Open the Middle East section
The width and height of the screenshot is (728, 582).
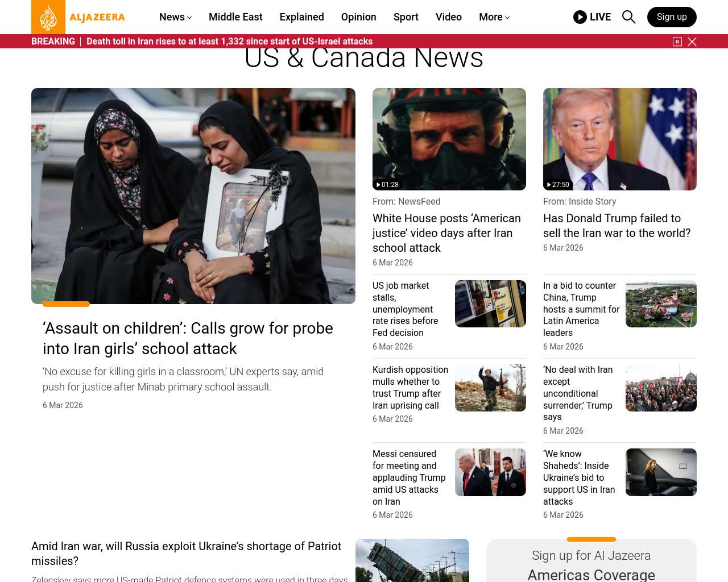[x=235, y=17]
